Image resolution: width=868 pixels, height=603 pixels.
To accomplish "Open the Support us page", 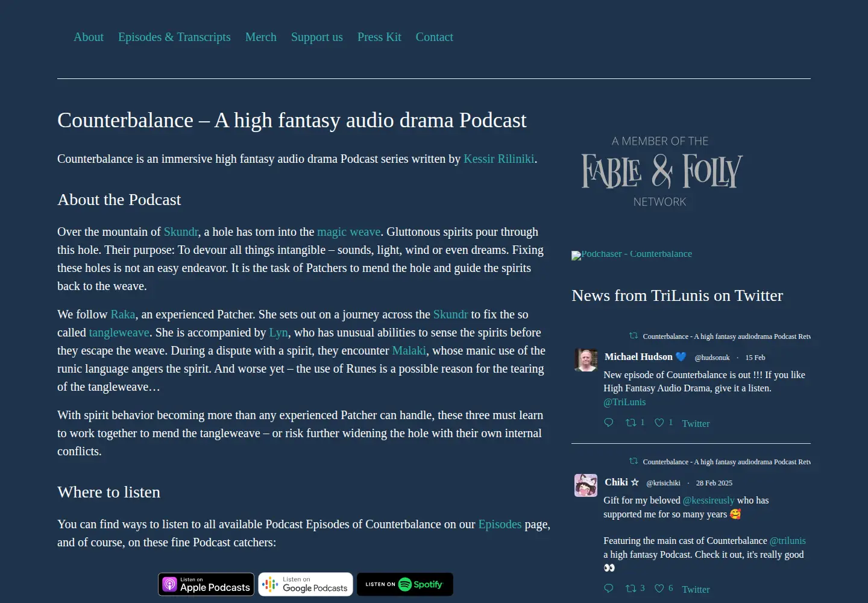I will click(317, 37).
